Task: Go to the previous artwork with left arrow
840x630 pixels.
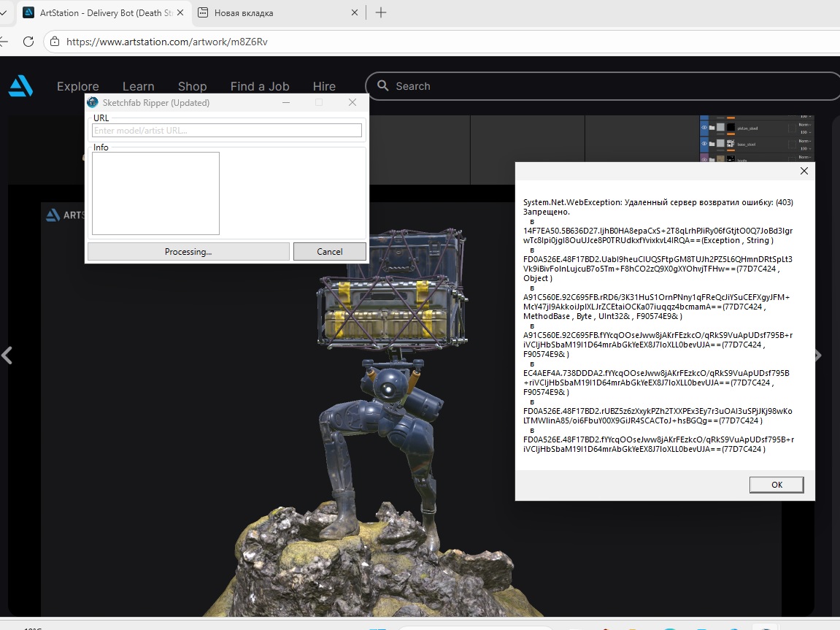Action: tap(7, 356)
